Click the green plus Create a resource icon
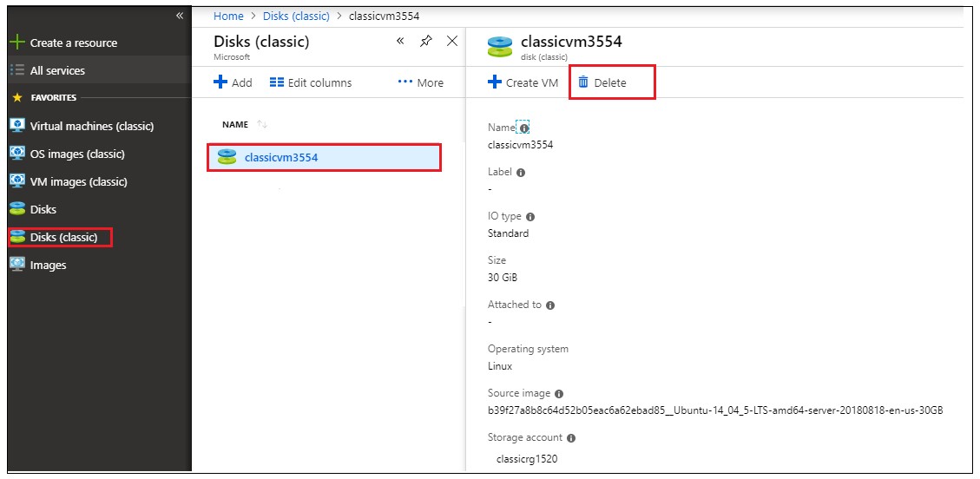 17,43
